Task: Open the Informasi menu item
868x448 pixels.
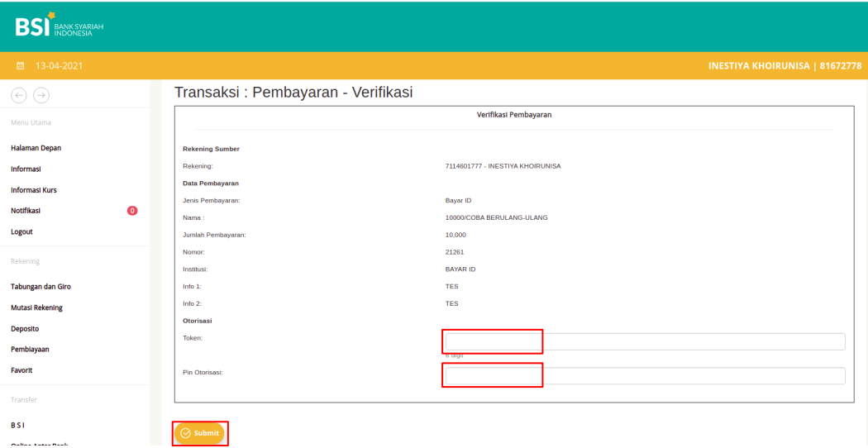Action: (x=26, y=169)
